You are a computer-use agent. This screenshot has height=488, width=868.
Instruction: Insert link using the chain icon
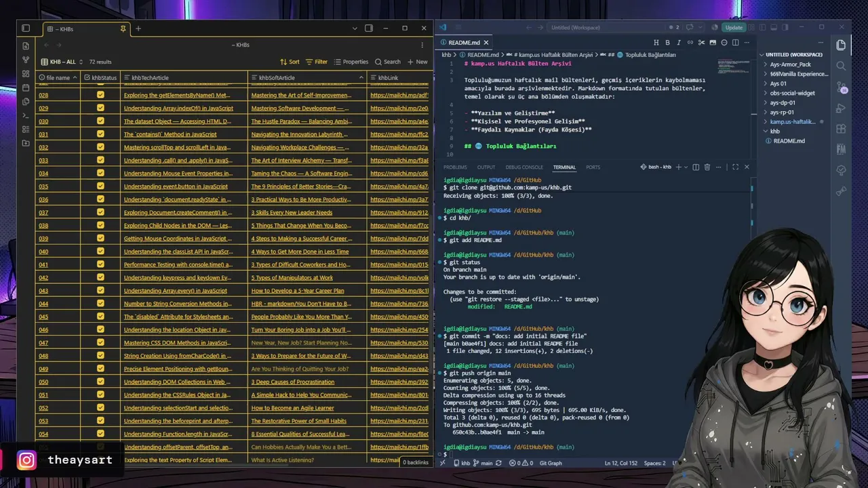tap(690, 43)
